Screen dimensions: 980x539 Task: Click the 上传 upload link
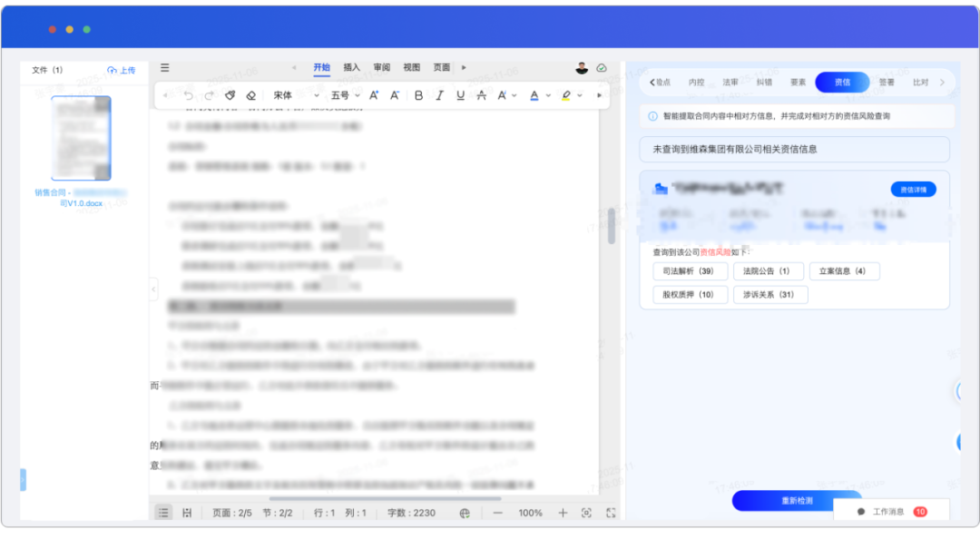coord(122,70)
